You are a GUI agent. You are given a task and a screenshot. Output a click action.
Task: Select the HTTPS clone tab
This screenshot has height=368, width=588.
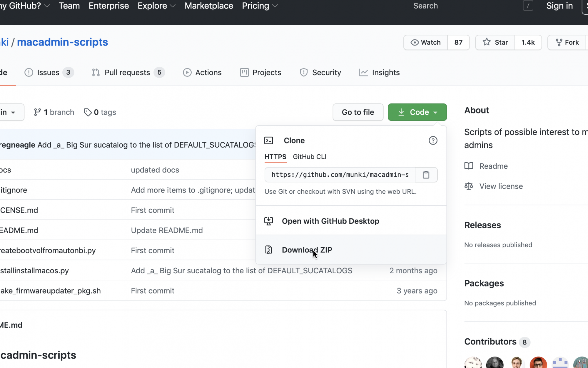point(275,157)
